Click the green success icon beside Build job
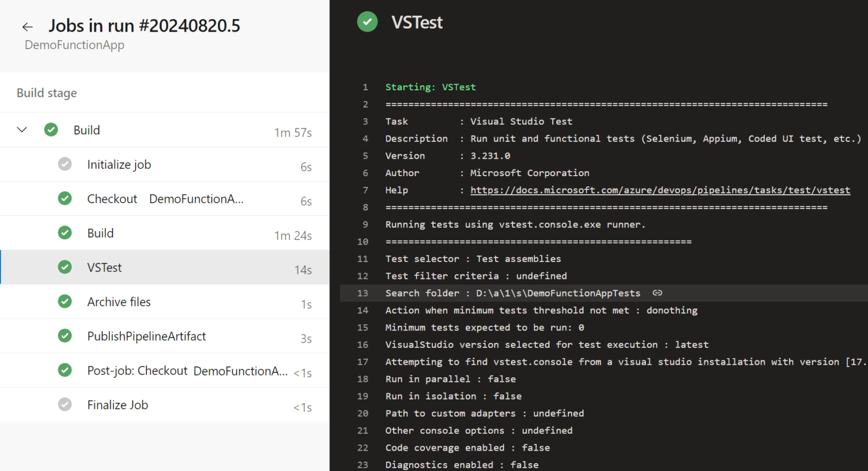Screen dimensions: 868x471 point(51,130)
